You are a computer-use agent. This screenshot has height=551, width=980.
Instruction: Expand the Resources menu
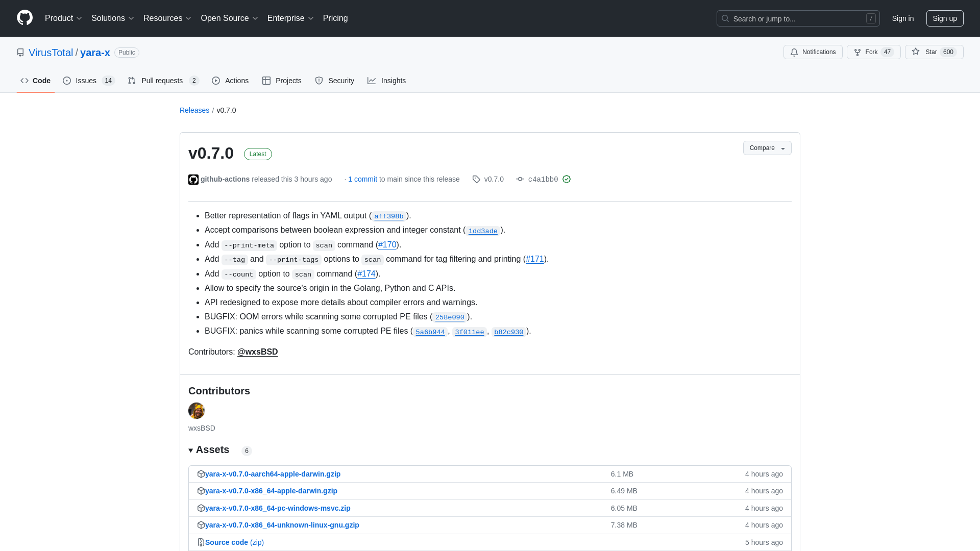tap(167, 18)
